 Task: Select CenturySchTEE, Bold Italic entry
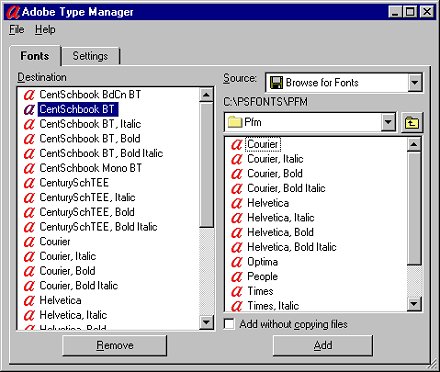click(x=98, y=227)
